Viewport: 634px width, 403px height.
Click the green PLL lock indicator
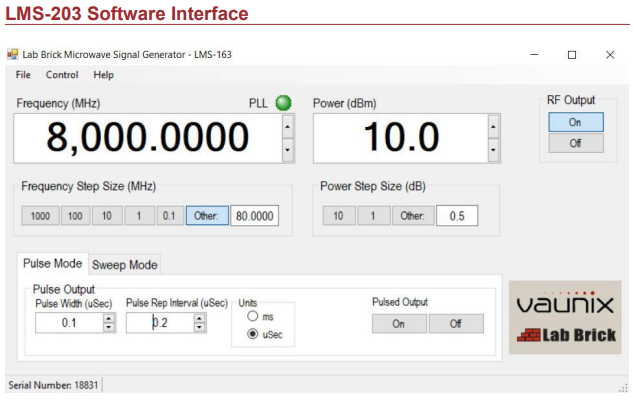(283, 103)
